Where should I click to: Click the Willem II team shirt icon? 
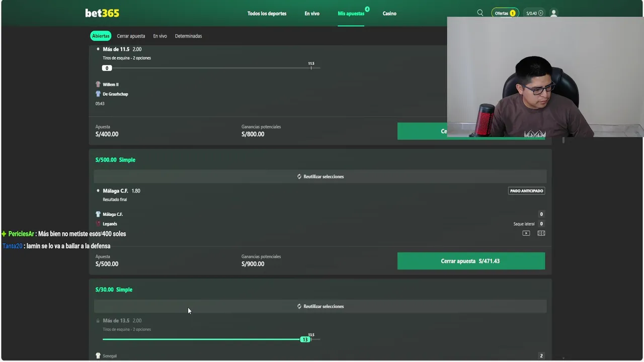click(98, 84)
